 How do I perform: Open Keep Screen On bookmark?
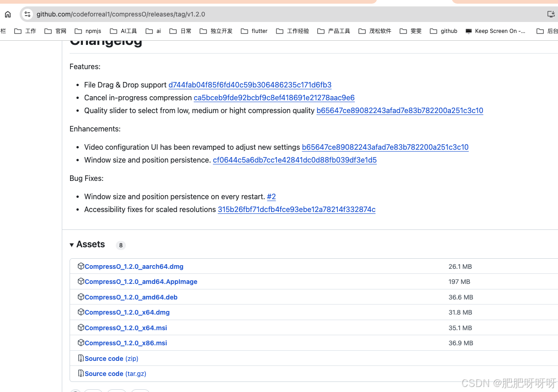point(495,31)
